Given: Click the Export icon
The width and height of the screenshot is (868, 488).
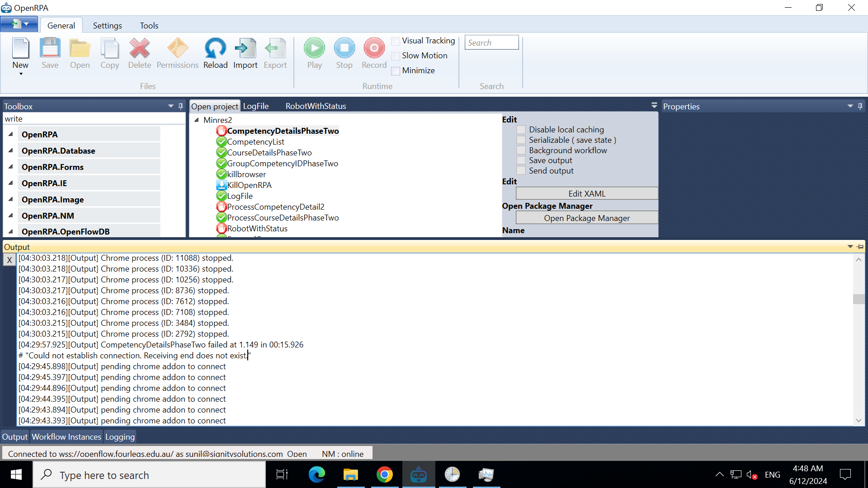Looking at the screenshot, I should pos(275,48).
